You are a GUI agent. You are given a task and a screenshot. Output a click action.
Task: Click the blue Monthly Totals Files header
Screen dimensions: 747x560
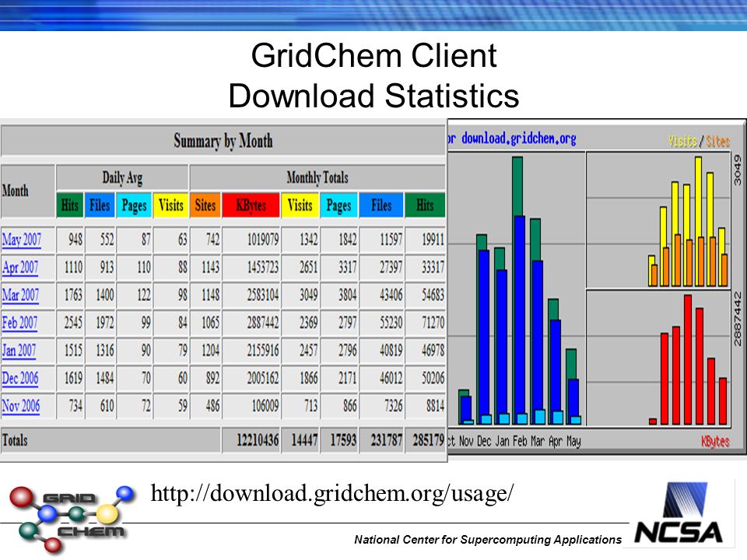[x=381, y=205]
